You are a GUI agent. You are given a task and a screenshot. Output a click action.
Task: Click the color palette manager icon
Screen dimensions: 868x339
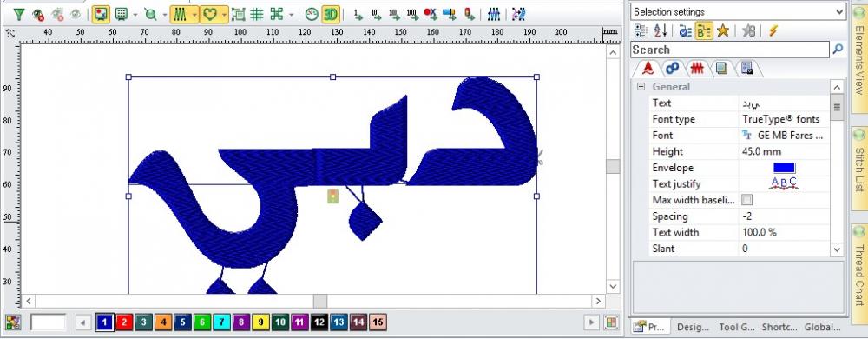pos(13,322)
